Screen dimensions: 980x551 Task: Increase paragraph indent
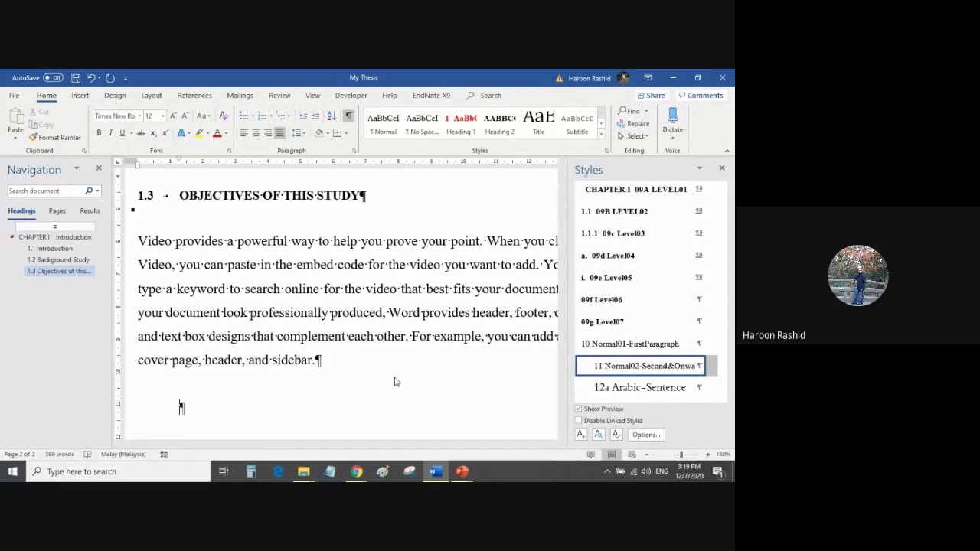coord(315,116)
